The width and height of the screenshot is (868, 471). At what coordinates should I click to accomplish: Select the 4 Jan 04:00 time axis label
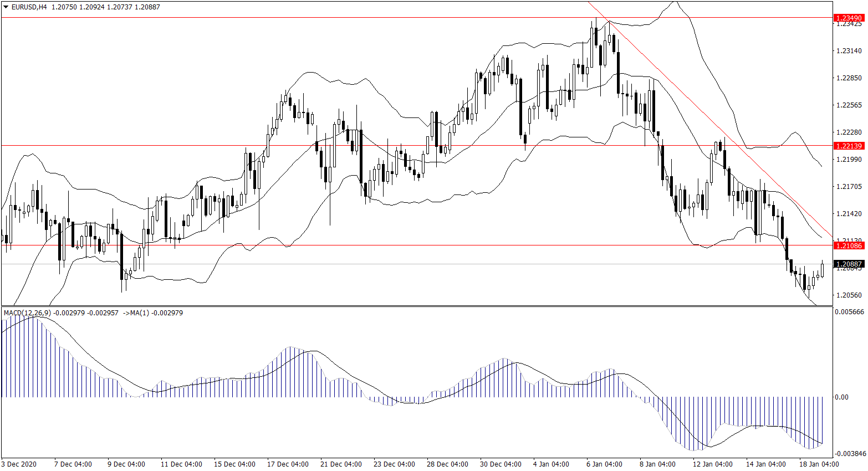pyautogui.click(x=551, y=464)
